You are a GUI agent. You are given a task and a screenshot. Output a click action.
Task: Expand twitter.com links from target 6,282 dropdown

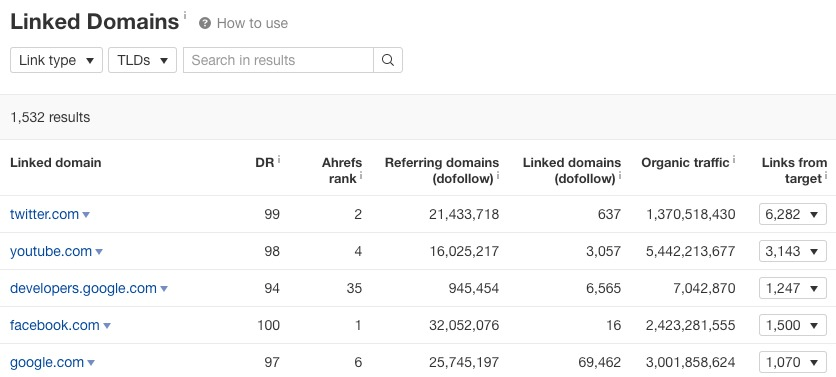pyautogui.click(x=793, y=214)
